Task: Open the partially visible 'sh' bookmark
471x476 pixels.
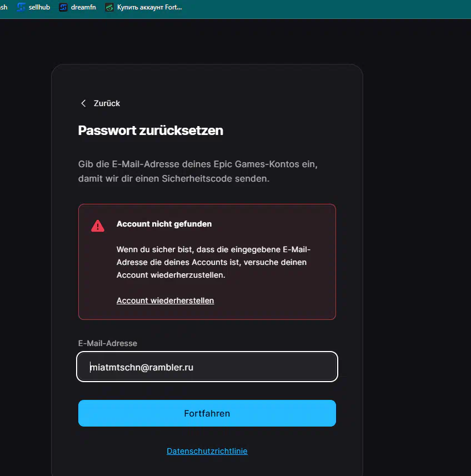Action: click(x=4, y=7)
